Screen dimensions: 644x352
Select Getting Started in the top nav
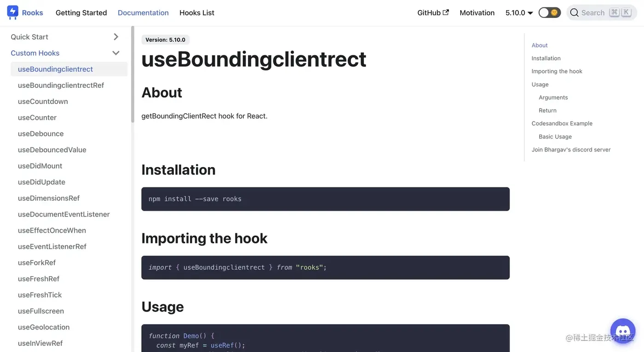coord(81,12)
